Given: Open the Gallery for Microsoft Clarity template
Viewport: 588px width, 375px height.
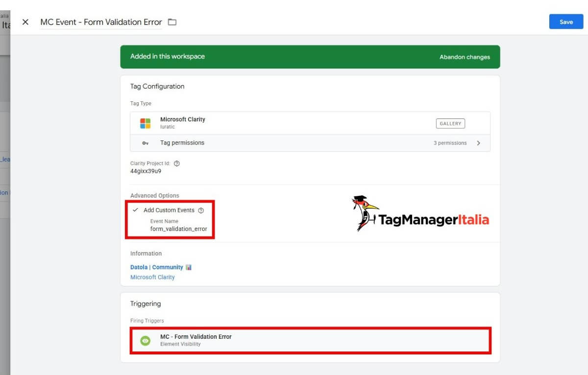Looking at the screenshot, I should point(450,123).
